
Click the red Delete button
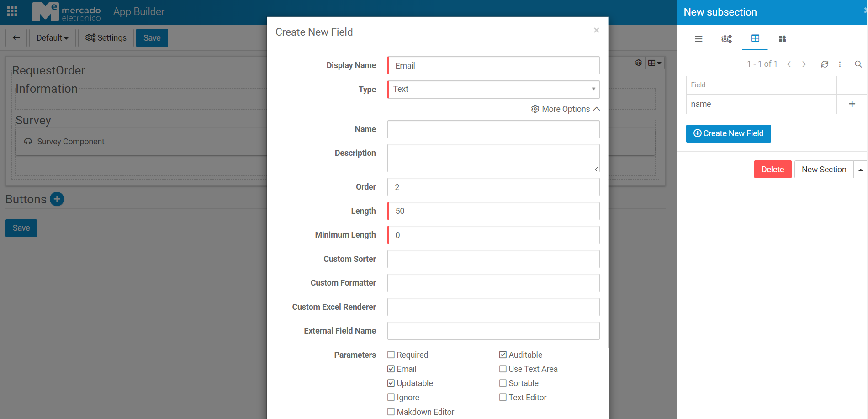click(x=773, y=170)
